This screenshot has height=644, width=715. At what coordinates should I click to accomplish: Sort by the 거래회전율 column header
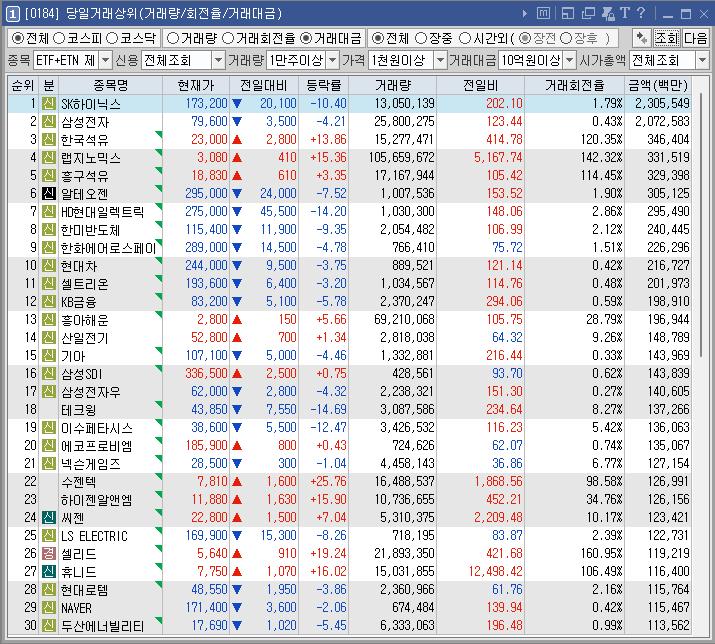pyautogui.click(x=575, y=85)
